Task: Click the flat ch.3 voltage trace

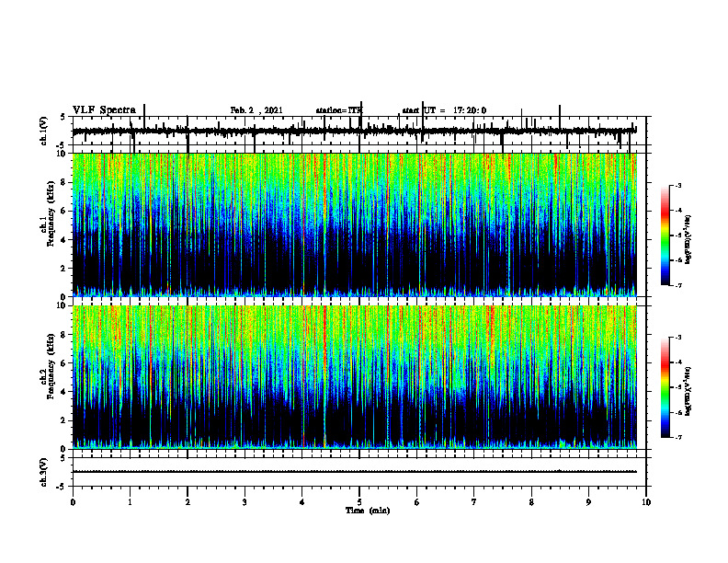Action: tap(355, 472)
